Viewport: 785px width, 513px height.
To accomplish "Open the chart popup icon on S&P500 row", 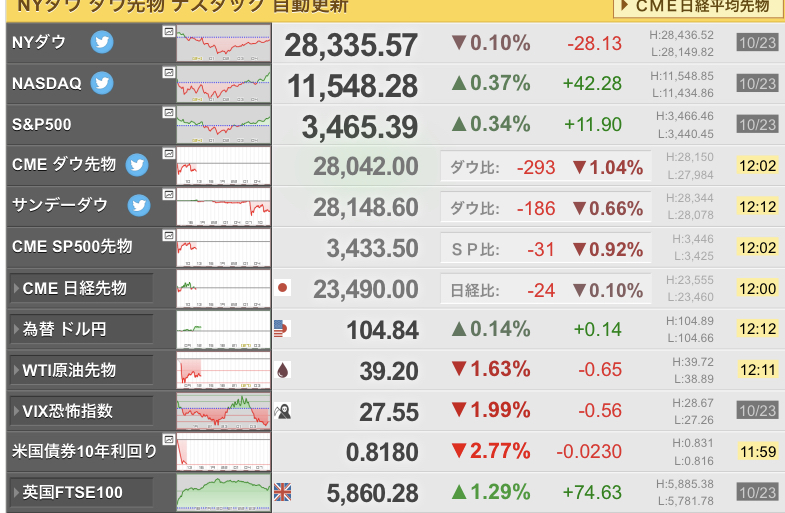I will pos(169,113).
